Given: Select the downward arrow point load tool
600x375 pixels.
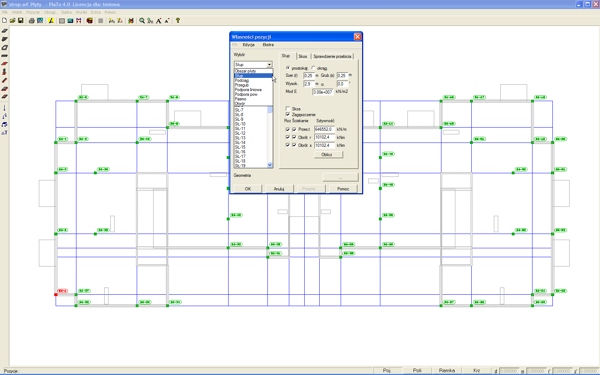Looking at the screenshot, I should (x=5, y=108).
